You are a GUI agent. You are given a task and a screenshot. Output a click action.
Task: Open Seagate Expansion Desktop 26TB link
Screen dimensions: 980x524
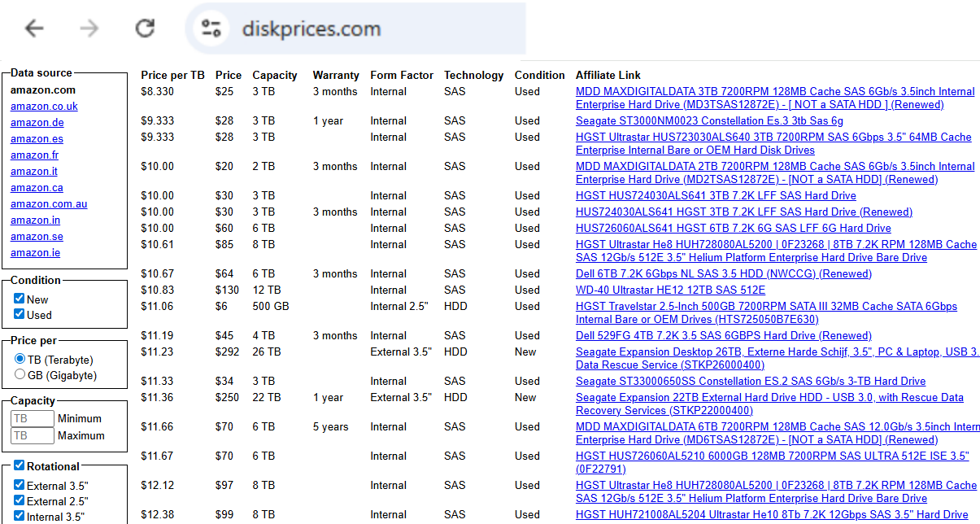[777, 358]
